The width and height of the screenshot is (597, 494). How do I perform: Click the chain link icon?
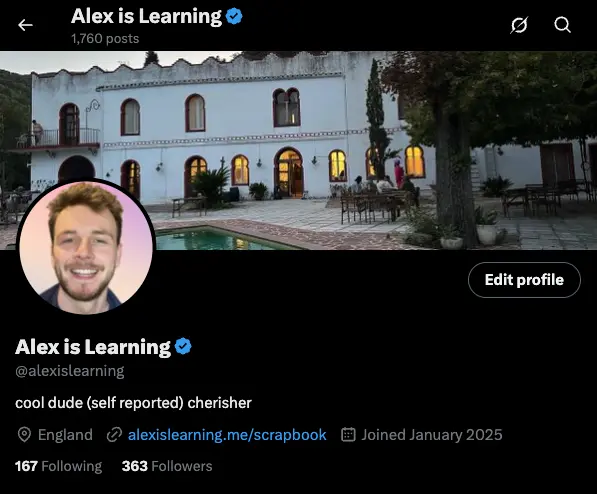coord(114,435)
